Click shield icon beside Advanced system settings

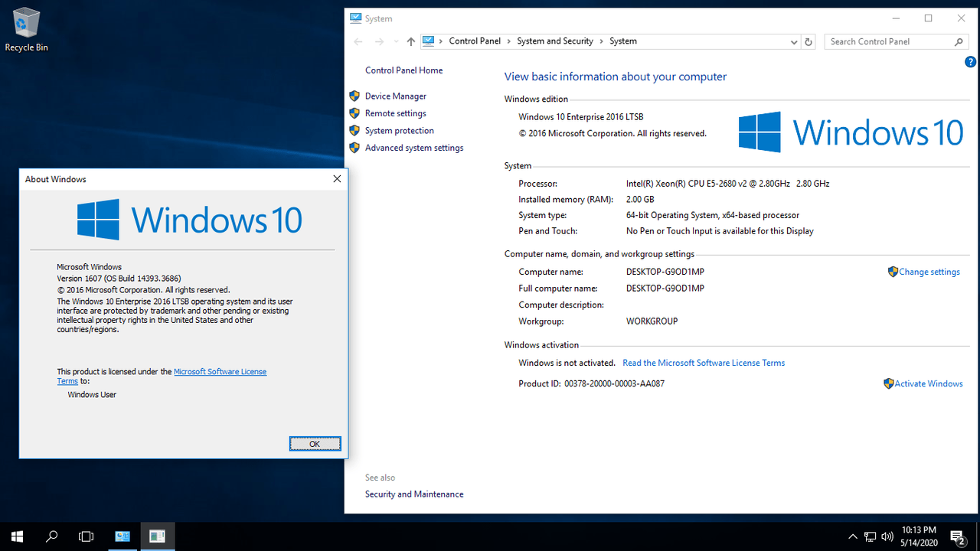(x=354, y=148)
